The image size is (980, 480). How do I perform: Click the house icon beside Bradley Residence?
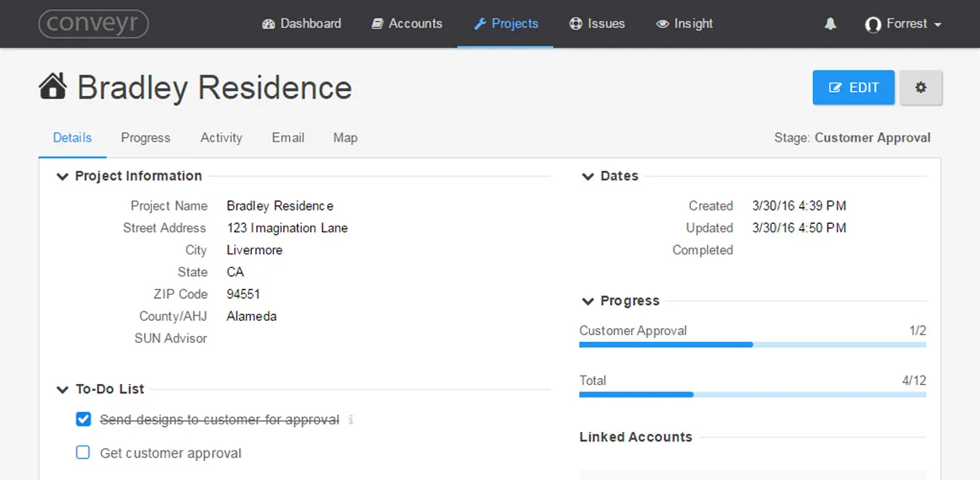(x=53, y=87)
